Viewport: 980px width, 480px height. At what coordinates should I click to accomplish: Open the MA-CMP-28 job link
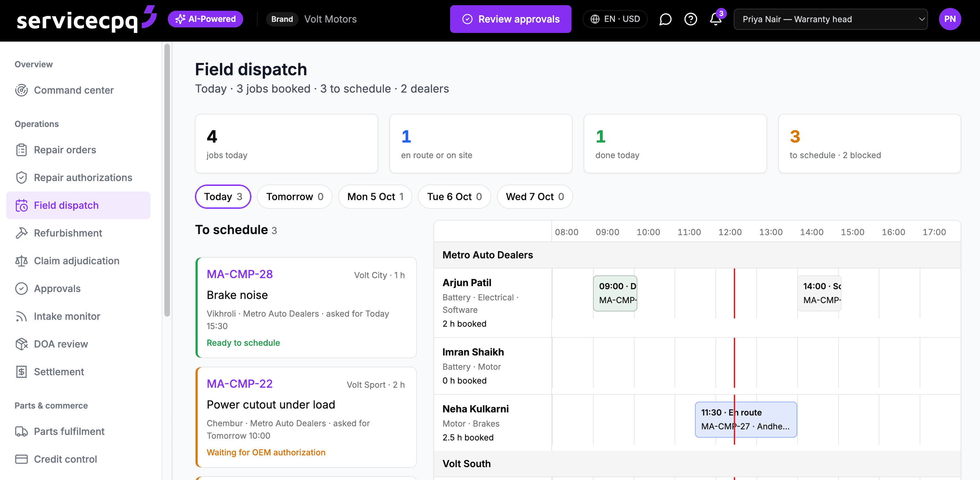point(239,274)
